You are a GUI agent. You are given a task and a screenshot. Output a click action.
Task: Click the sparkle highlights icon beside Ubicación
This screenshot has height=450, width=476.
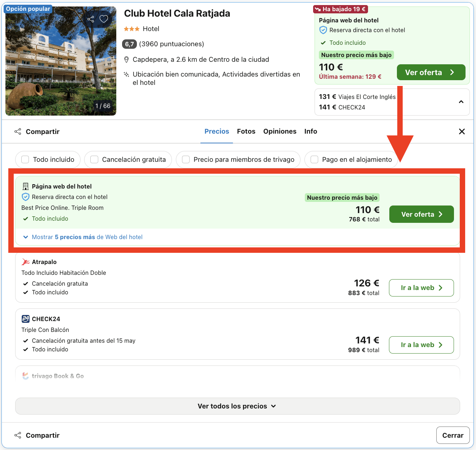pos(126,74)
